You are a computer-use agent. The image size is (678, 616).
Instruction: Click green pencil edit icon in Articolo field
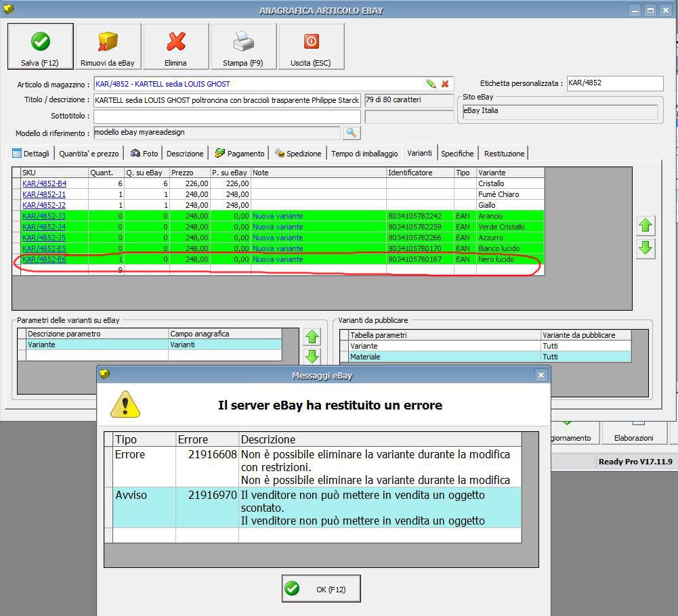click(x=431, y=84)
